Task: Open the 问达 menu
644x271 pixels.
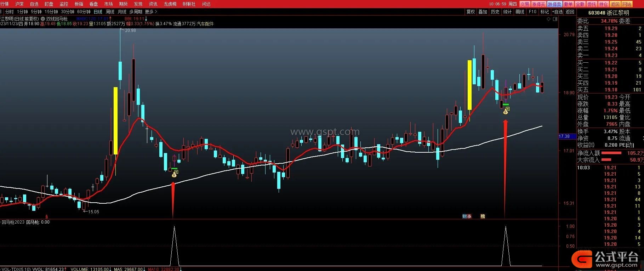Action: click(206, 4)
